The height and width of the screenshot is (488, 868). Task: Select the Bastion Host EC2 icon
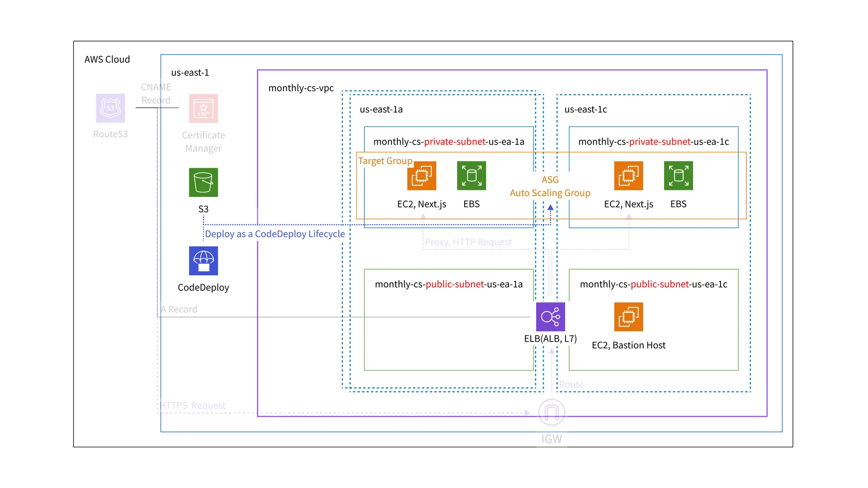[628, 317]
